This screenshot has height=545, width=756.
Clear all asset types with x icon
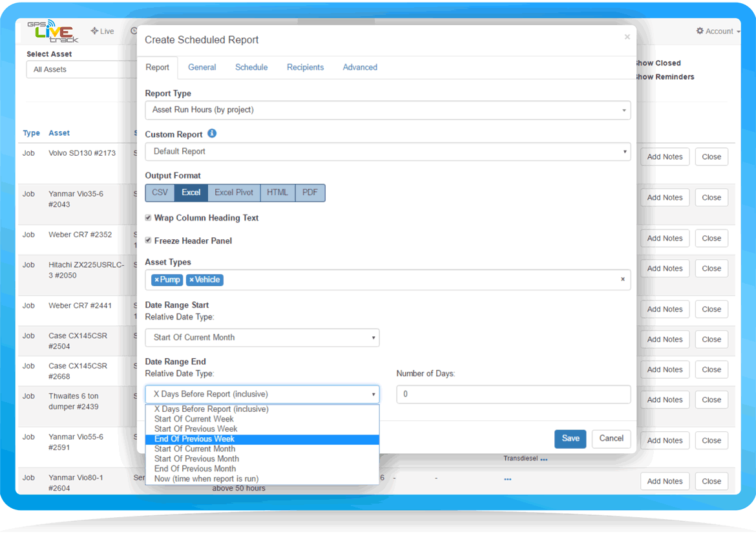[x=622, y=279]
